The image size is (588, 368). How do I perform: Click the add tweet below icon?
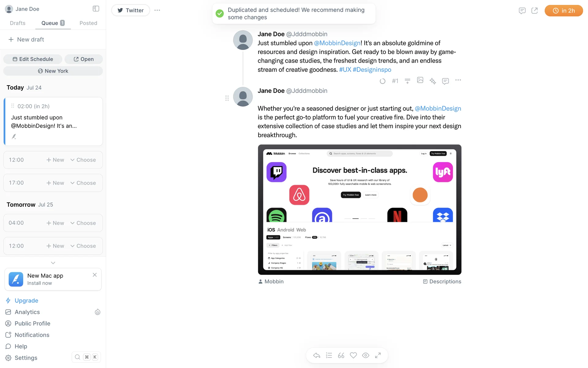407,81
